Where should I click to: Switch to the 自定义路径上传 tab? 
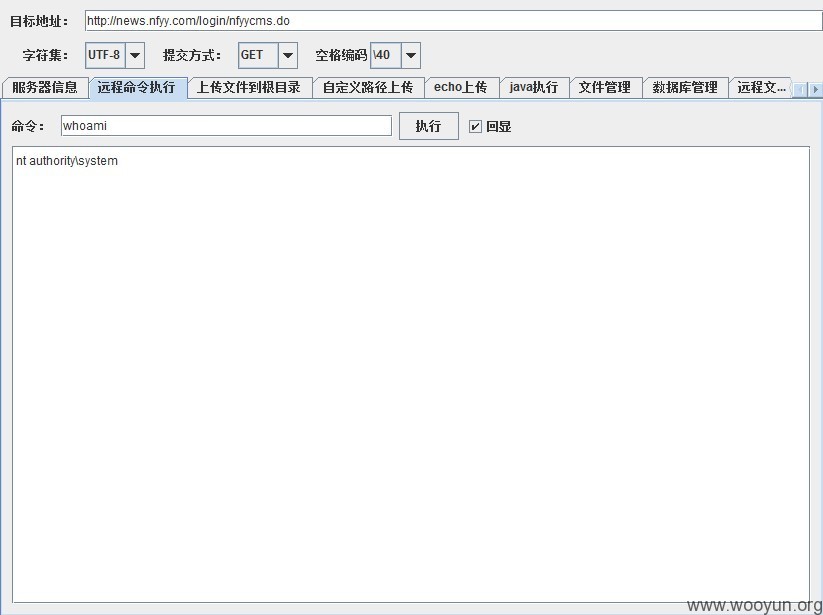368,88
